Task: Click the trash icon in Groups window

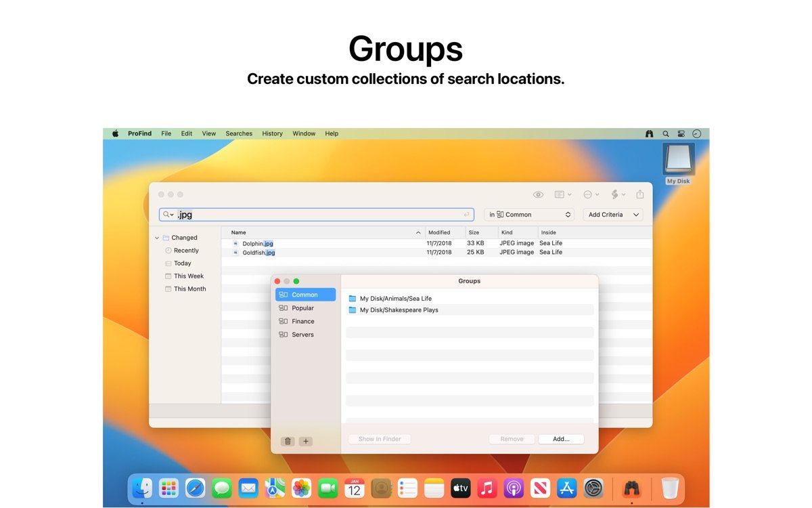Action: pos(288,441)
